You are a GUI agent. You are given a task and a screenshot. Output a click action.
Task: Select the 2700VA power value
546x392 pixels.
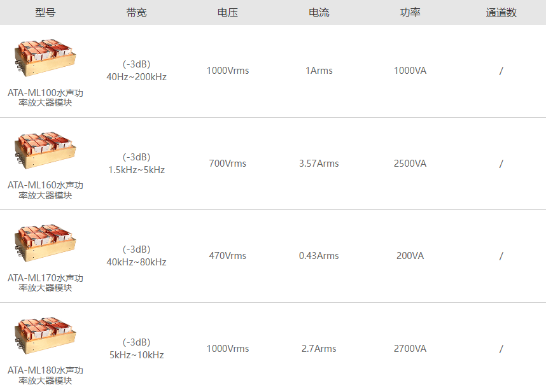[x=410, y=349]
